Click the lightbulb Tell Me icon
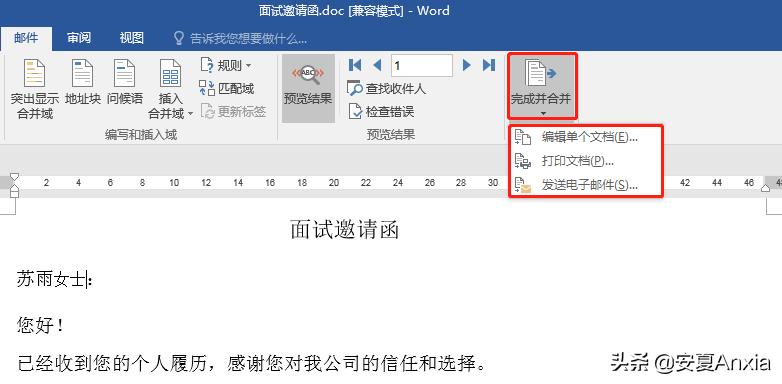782x384 pixels. 178,38
